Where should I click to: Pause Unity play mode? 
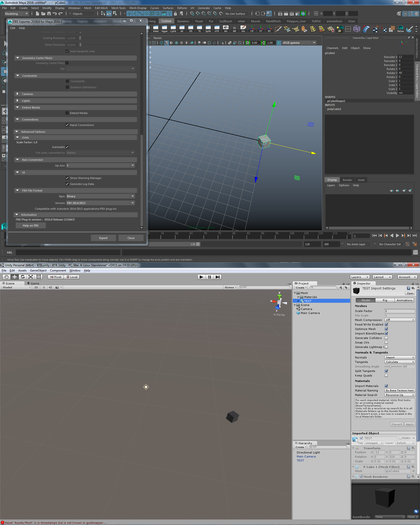pyautogui.click(x=209, y=277)
